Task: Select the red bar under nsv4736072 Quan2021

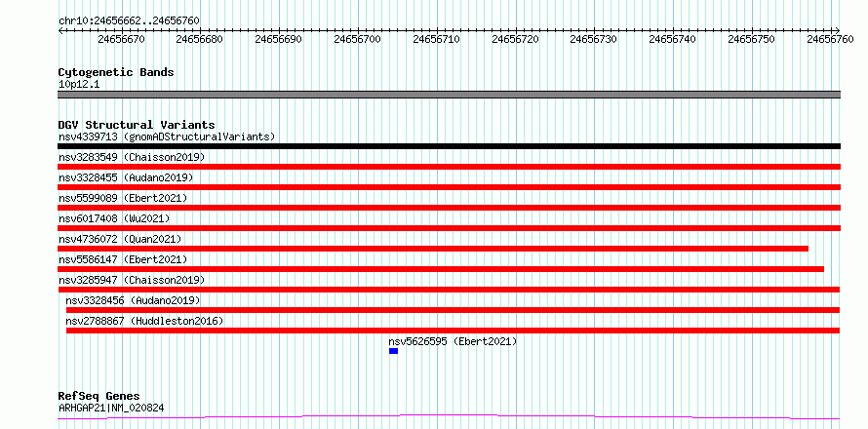Action: [433, 249]
